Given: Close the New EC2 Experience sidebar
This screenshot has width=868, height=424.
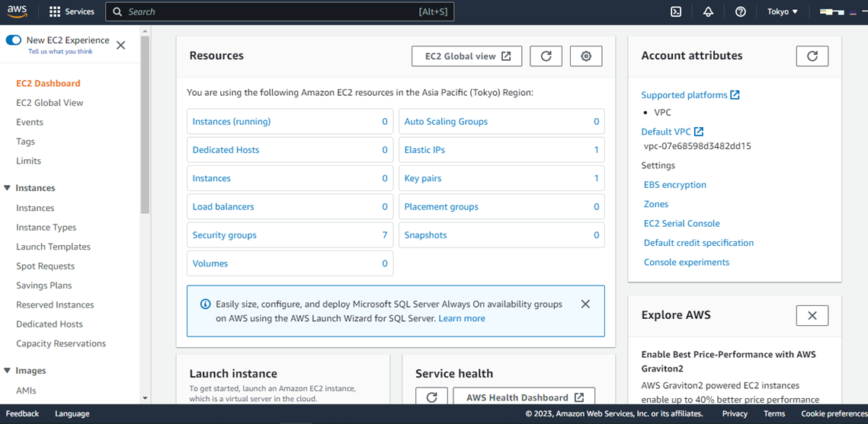Looking at the screenshot, I should click(x=120, y=46).
